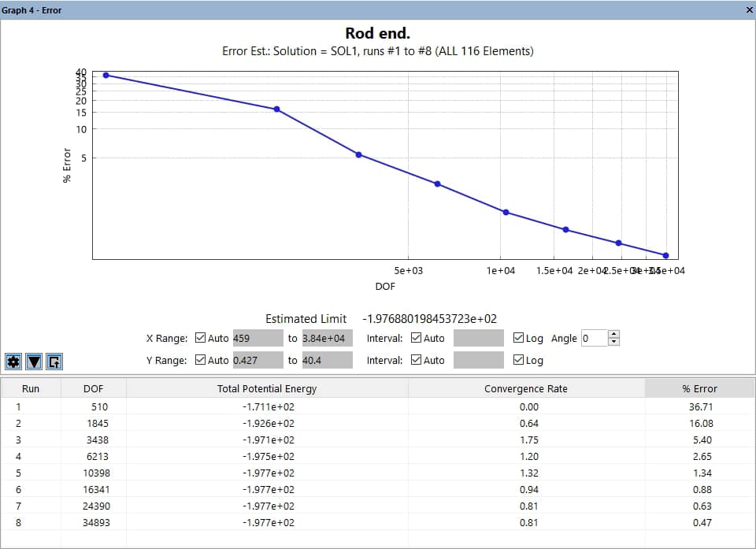Click the Angle input field
The width and height of the screenshot is (756, 549).
point(593,339)
